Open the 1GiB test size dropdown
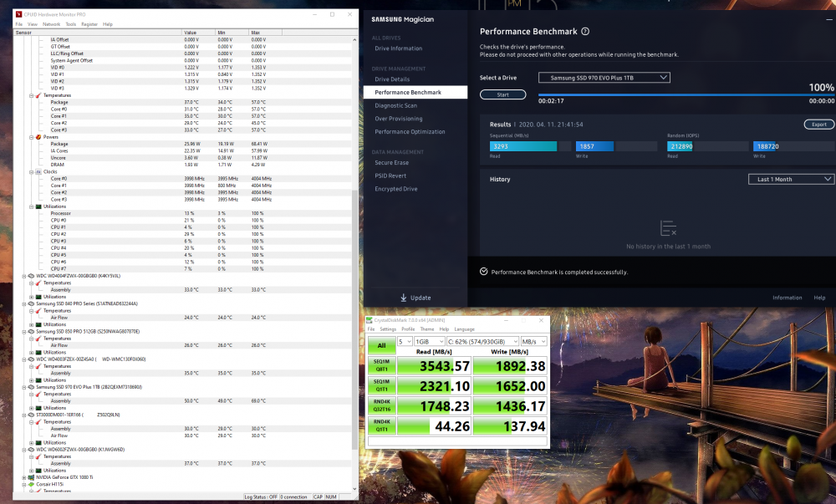 pos(429,342)
